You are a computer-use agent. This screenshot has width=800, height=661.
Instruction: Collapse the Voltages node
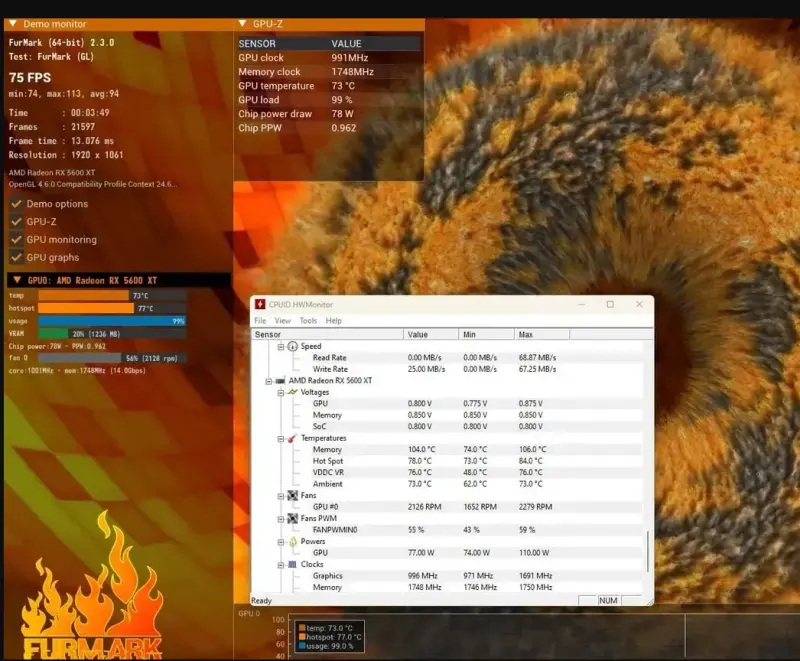coord(281,393)
